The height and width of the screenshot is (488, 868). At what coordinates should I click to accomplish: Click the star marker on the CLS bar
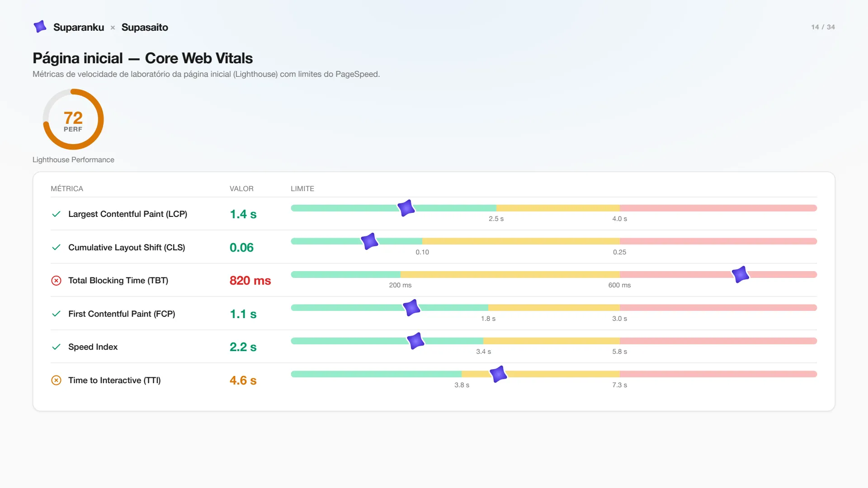pos(369,241)
